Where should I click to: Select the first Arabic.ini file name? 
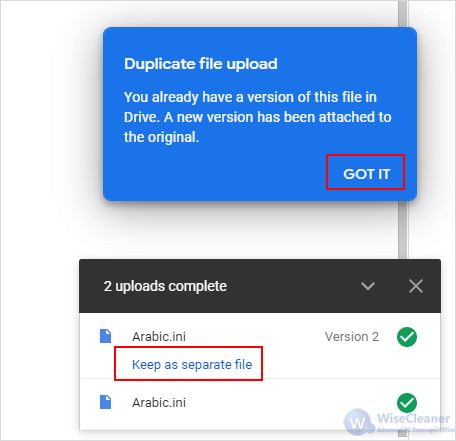pos(159,337)
